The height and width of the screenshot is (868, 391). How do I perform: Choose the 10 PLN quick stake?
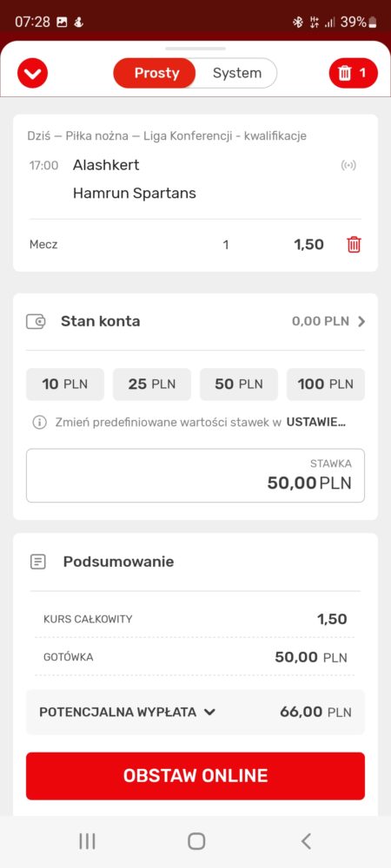tap(65, 385)
